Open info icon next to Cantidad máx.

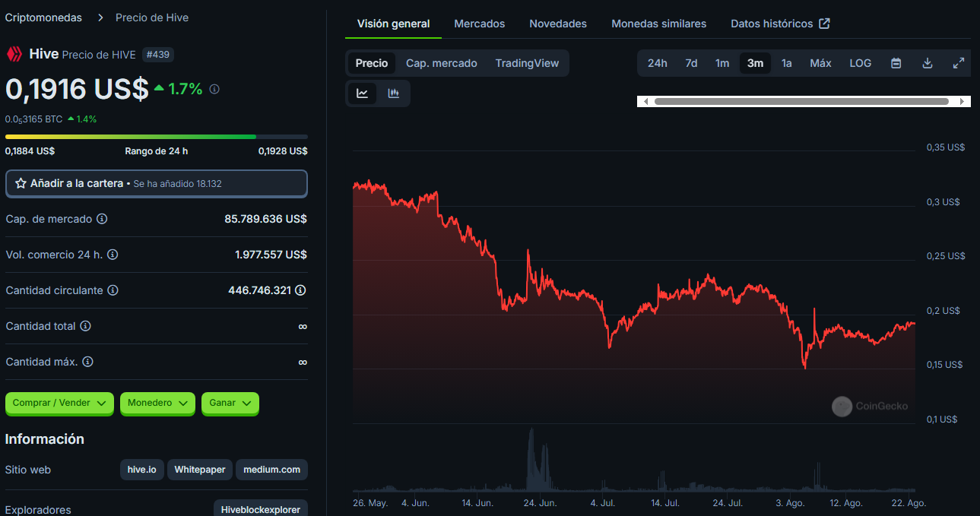click(x=87, y=362)
